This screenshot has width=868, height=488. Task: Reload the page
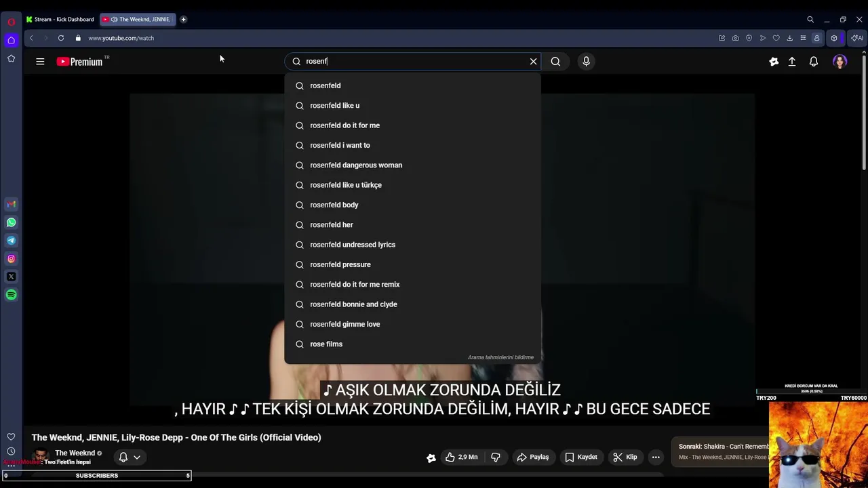tap(61, 38)
